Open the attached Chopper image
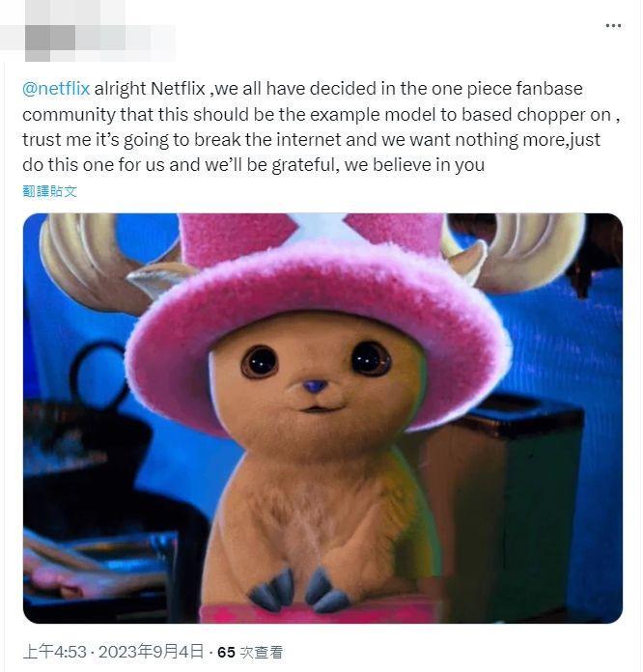This screenshot has width=643, height=672. 322,418
